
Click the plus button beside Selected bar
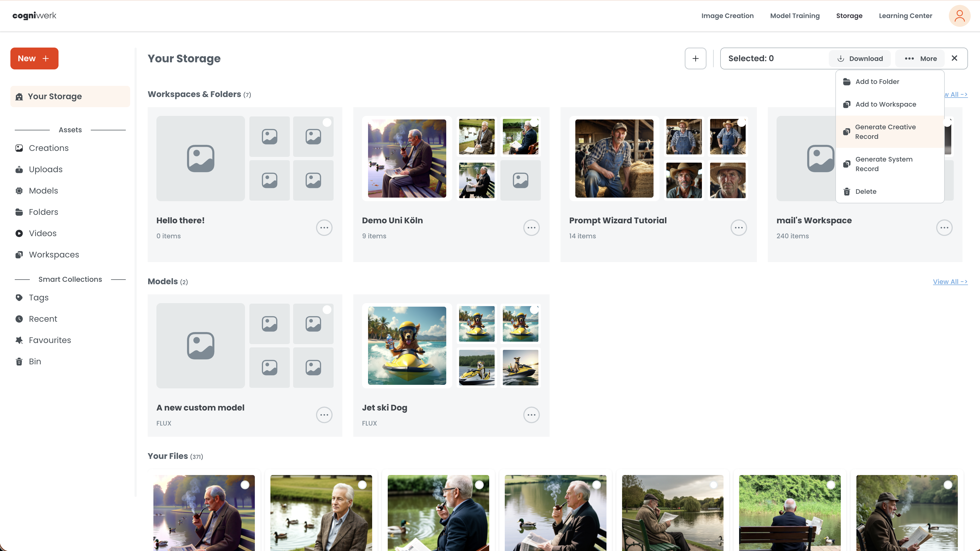pyautogui.click(x=695, y=58)
